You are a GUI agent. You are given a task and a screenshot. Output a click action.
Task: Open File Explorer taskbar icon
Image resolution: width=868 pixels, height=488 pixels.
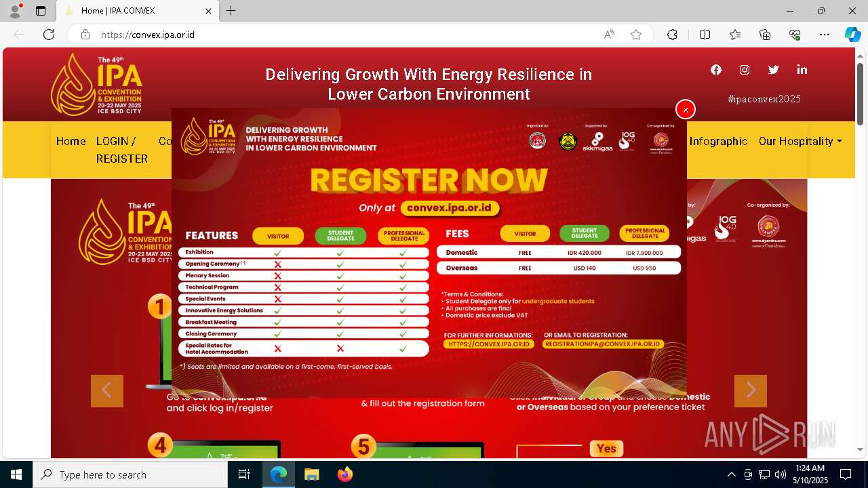[x=311, y=474]
